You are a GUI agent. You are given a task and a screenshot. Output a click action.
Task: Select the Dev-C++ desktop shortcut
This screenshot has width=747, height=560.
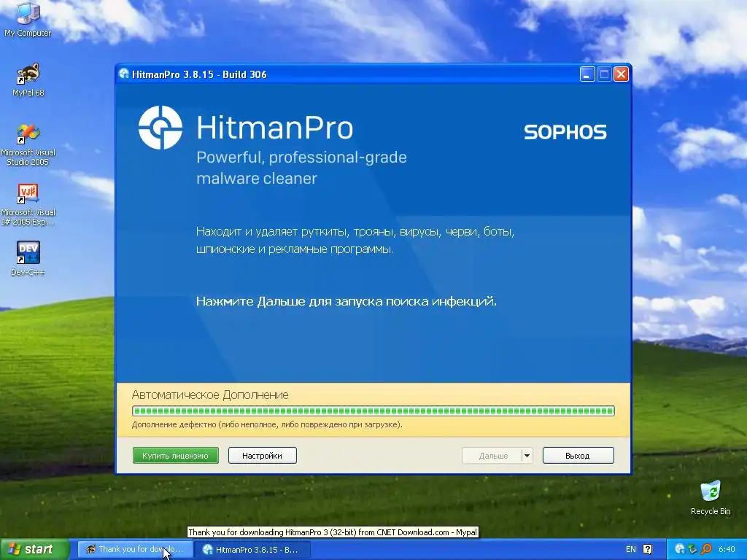28,259
